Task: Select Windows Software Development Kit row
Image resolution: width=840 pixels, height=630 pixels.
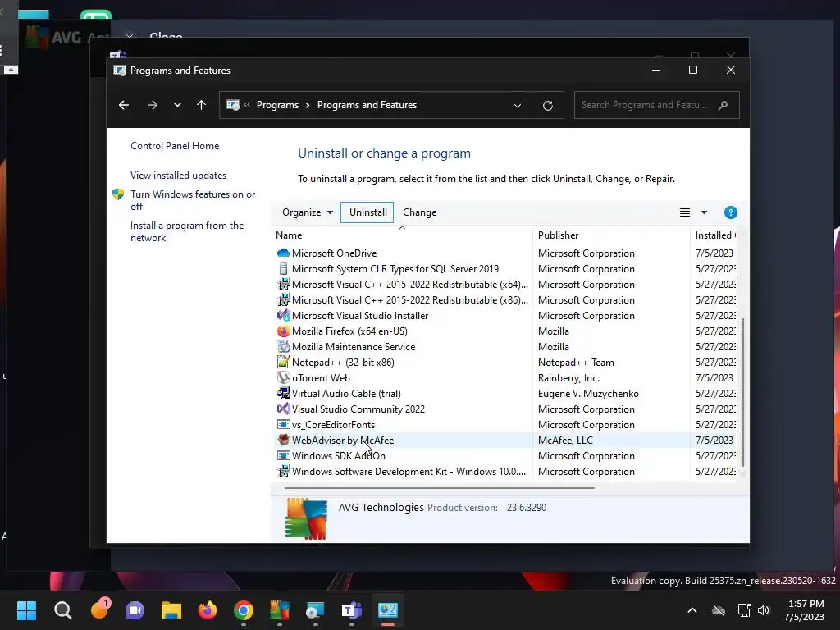Action: coord(505,472)
